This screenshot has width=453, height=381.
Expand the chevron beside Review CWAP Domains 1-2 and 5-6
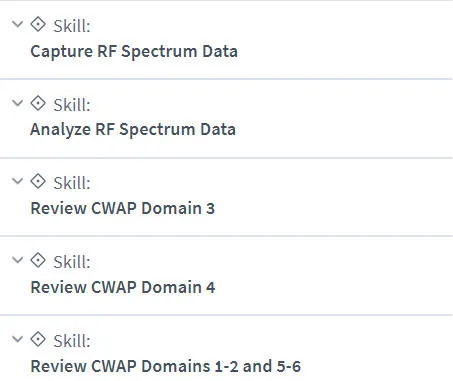coord(17,339)
